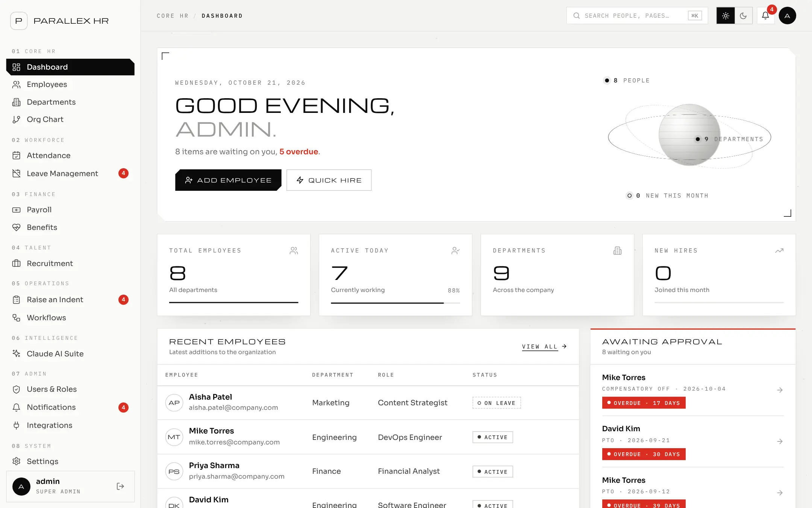The width and height of the screenshot is (812, 508).
Task: Click Priya Sharma's PS avatar
Action: (174, 471)
